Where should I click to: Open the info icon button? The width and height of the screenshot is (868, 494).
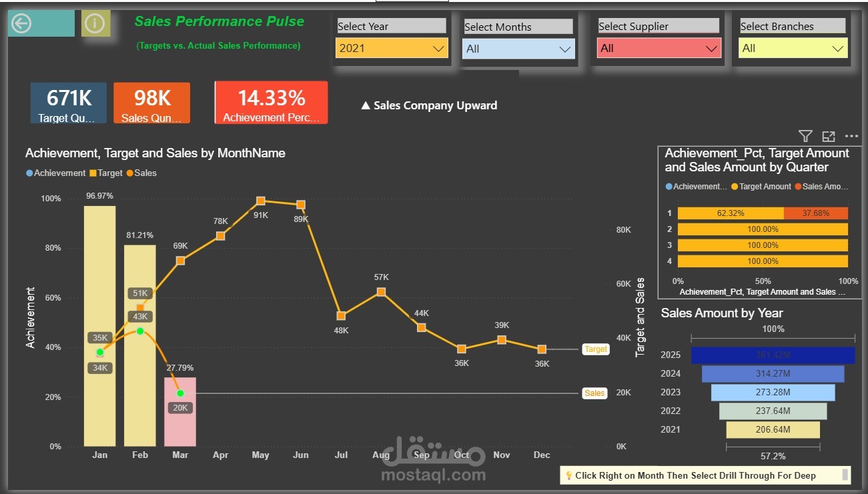(95, 24)
